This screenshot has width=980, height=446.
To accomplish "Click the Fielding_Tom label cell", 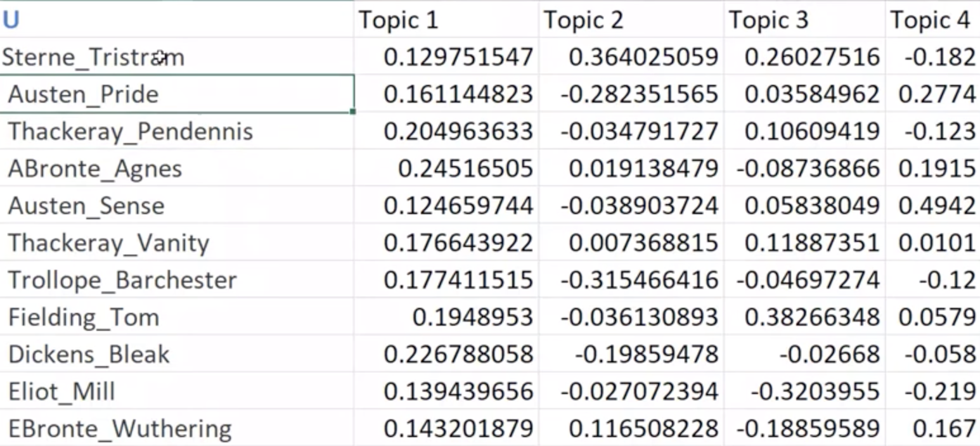I will (84, 317).
